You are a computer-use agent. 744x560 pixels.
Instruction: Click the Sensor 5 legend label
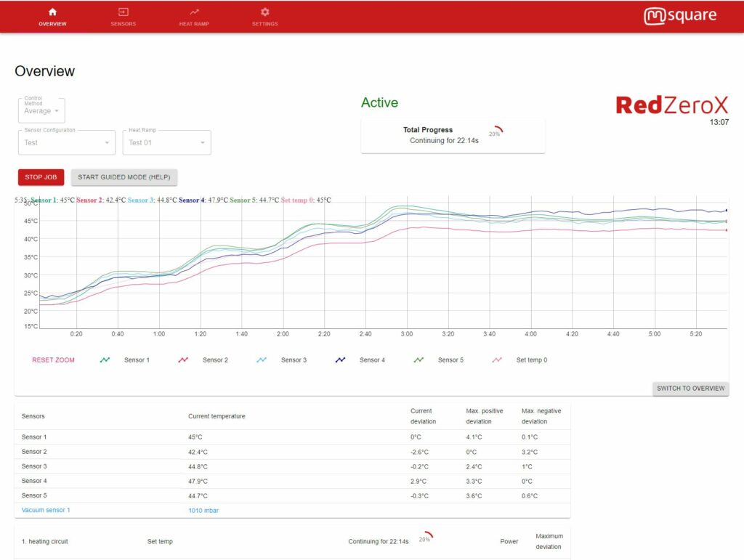click(x=450, y=360)
